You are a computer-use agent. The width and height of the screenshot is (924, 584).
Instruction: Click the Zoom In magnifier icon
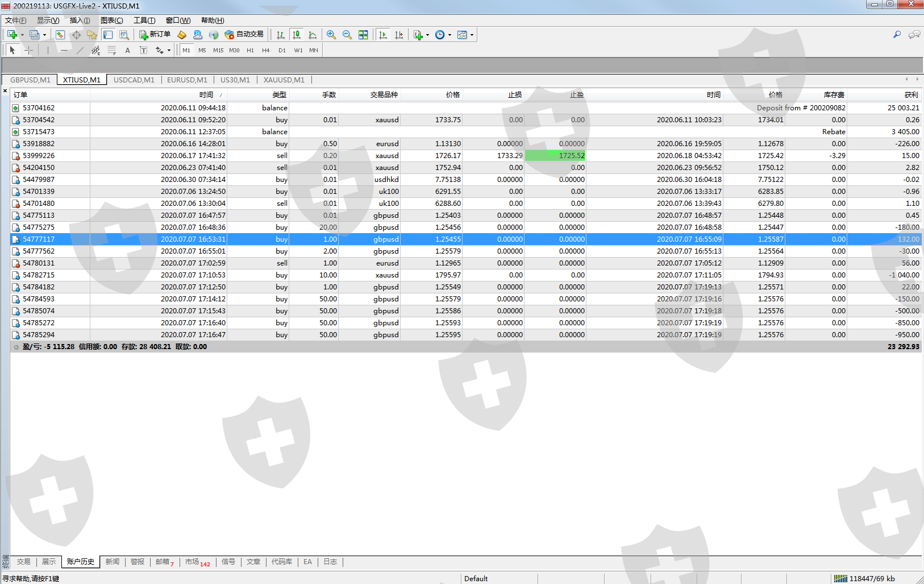331,35
